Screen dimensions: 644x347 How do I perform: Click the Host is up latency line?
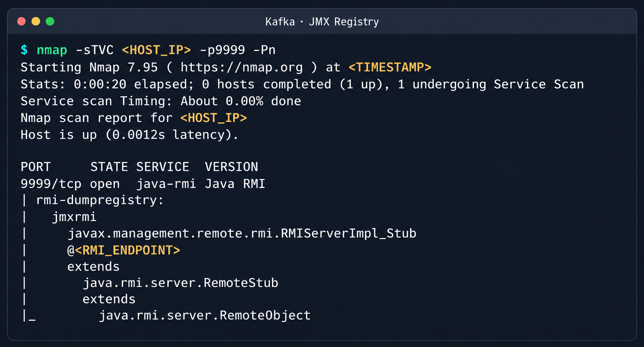pyautogui.click(x=129, y=135)
